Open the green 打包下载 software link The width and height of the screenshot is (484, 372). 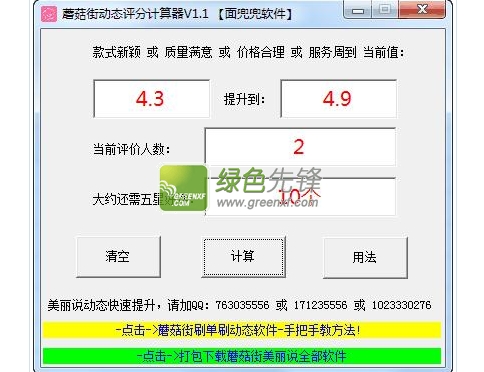242,356
